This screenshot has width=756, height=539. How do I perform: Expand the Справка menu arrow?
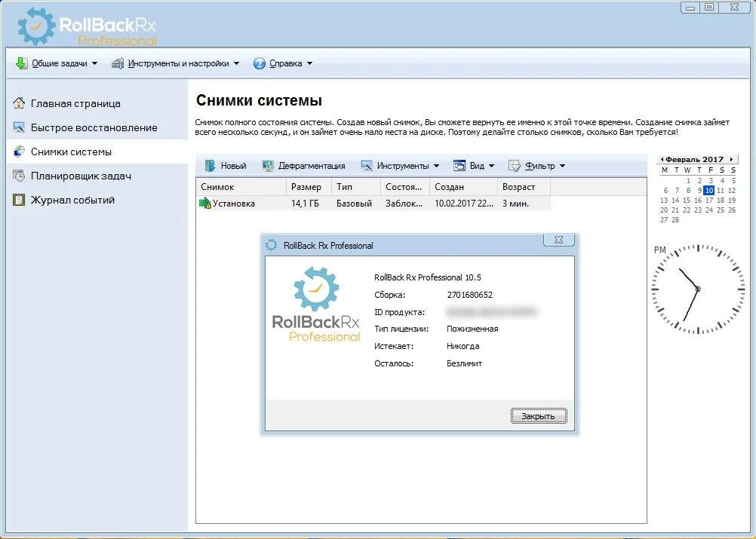pyautogui.click(x=309, y=63)
